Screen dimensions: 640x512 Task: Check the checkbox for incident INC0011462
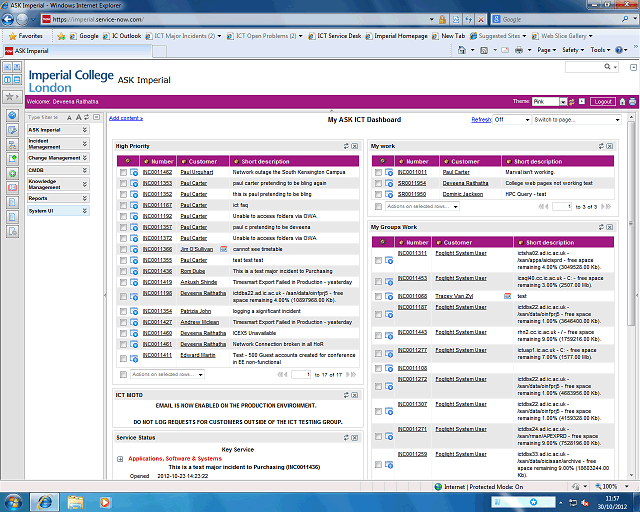[x=123, y=172]
